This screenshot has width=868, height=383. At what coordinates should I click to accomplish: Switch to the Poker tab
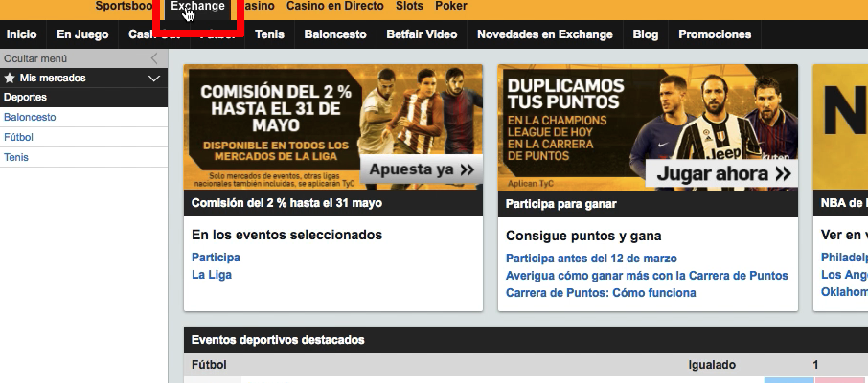coord(451,6)
